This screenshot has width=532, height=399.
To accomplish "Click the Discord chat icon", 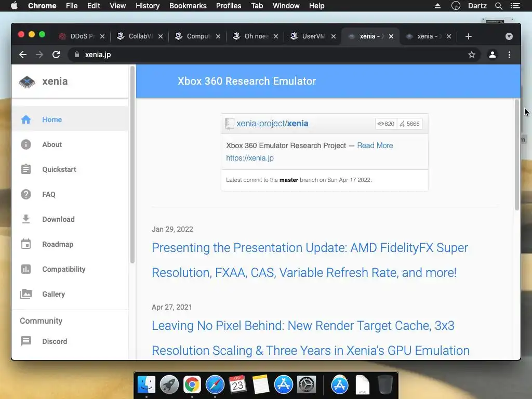I will point(26,341).
